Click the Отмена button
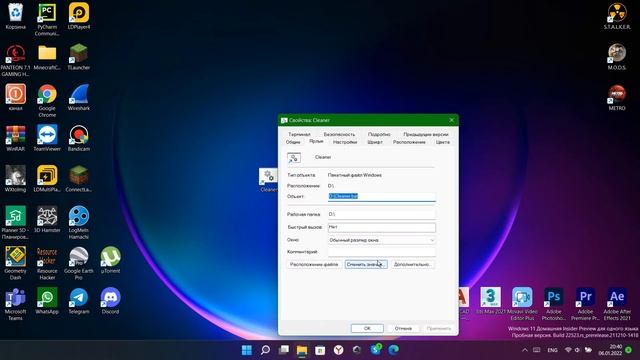This screenshot has height=360, width=640. (403, 328)
